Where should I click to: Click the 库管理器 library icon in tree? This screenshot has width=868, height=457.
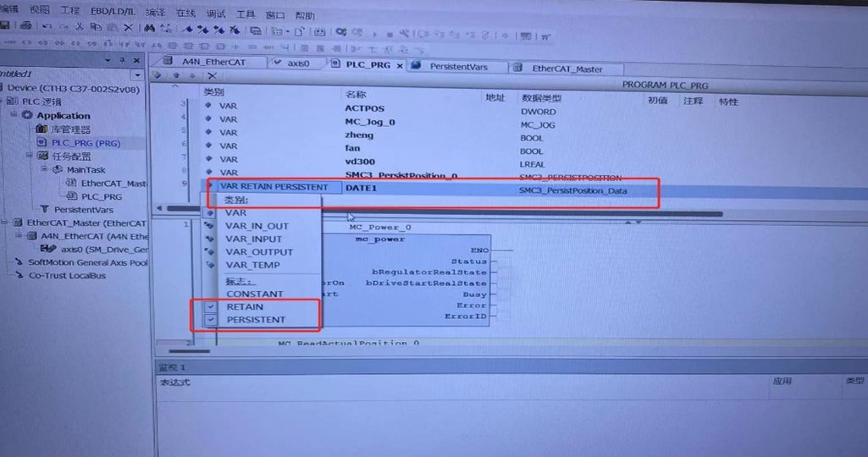[x=41, y=129]
